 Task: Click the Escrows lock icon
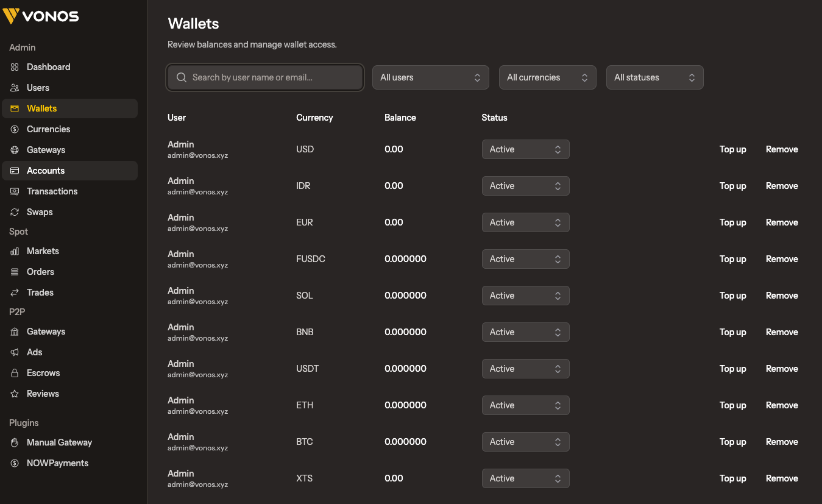click(x=15, y=373)
